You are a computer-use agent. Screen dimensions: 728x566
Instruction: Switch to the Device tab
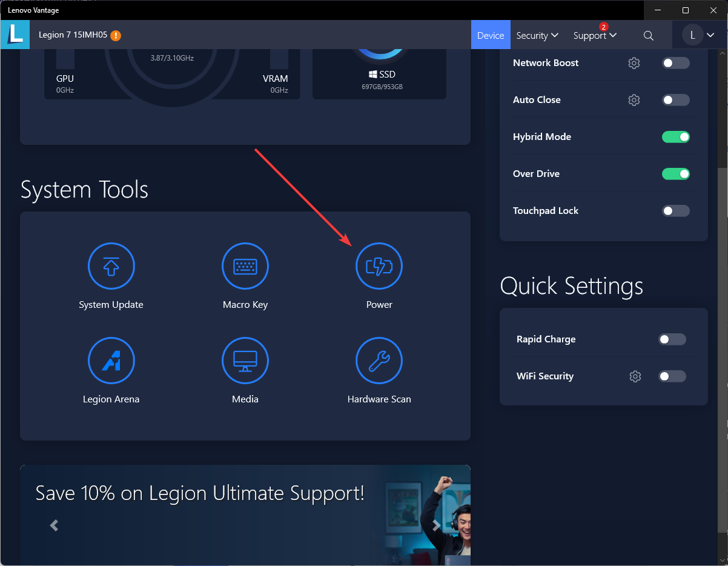point(491,35)
